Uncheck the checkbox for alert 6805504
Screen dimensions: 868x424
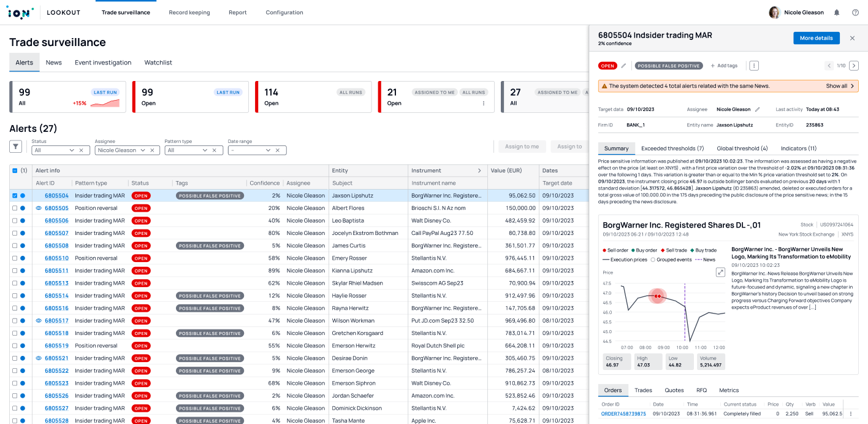click(x=15, y=196)
